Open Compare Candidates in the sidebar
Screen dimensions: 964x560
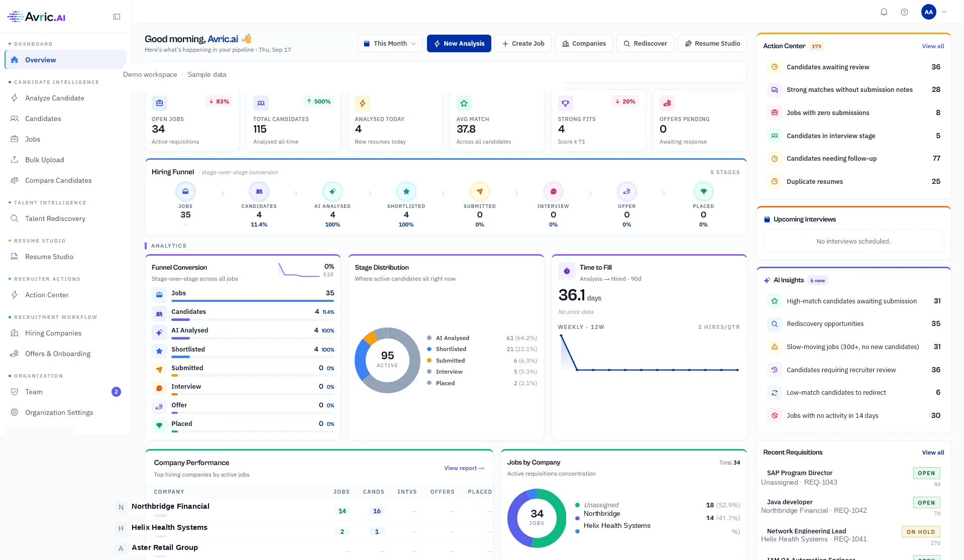click(65, 180)
